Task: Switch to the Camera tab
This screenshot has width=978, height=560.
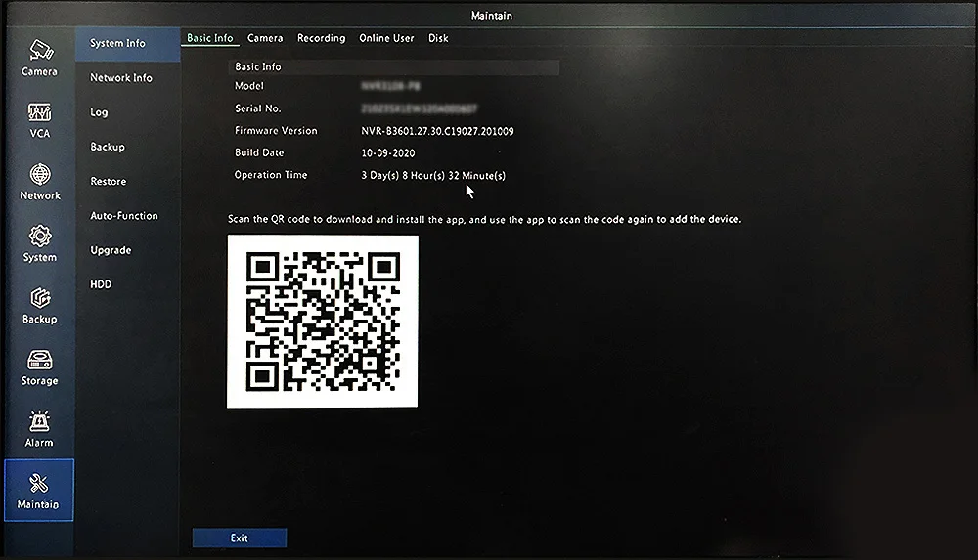Action: coord(265,38)
